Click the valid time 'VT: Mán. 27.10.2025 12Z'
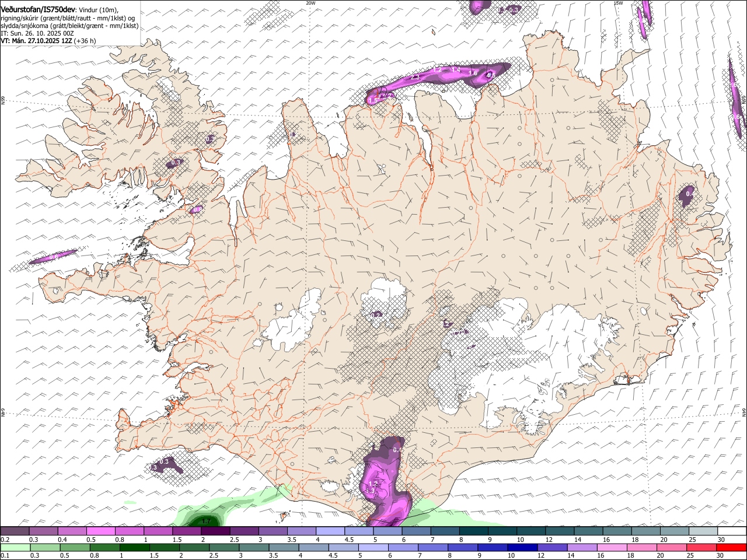This screenshot has height=560, width=747. (36, 41)
